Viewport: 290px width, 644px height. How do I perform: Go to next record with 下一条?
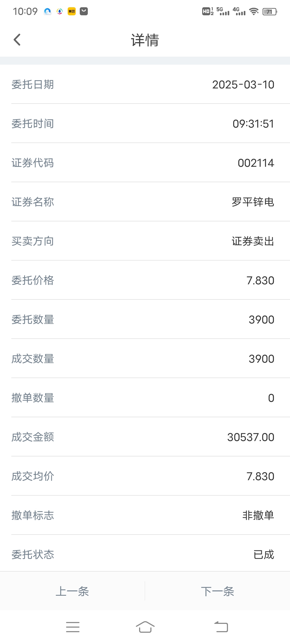click(218, 591)
